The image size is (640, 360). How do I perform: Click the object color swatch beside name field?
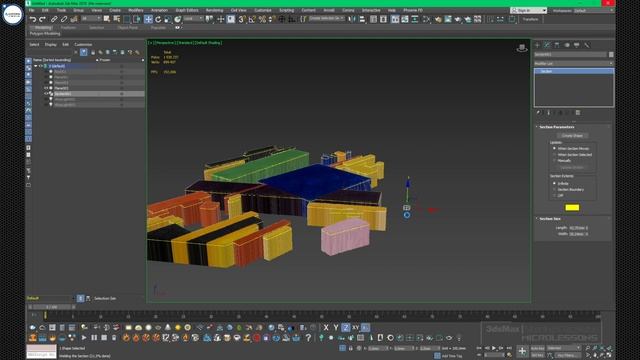(611, 54)
